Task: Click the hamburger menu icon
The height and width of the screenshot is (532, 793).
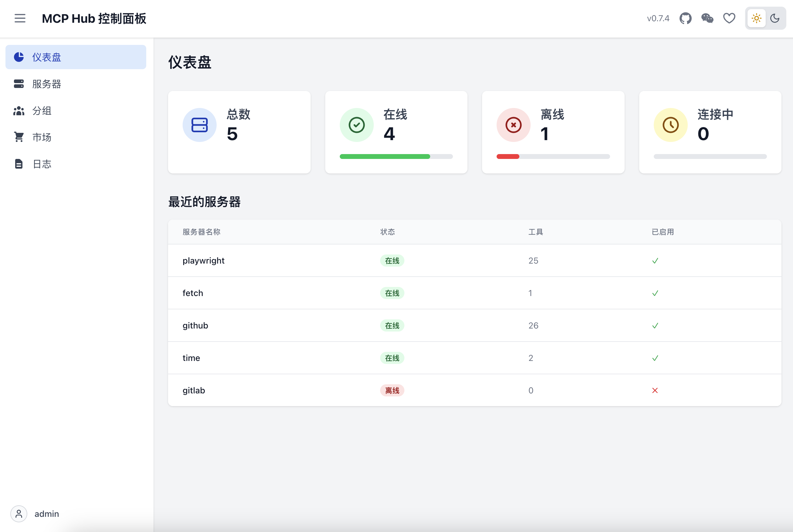Action: pos(20,18)
